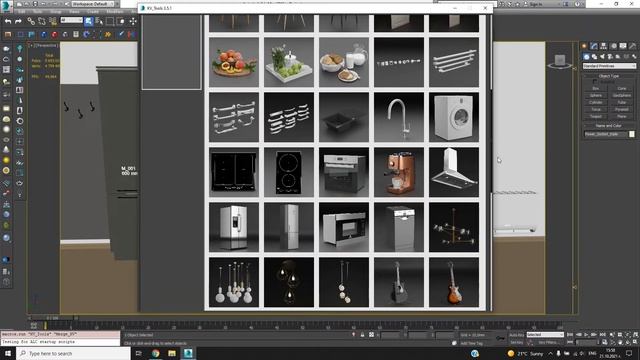Image resolution: width=640 pixels, height=360 pixels.
Task: Select the two-burner cooktop thumbnail
Action: [289, 172]
